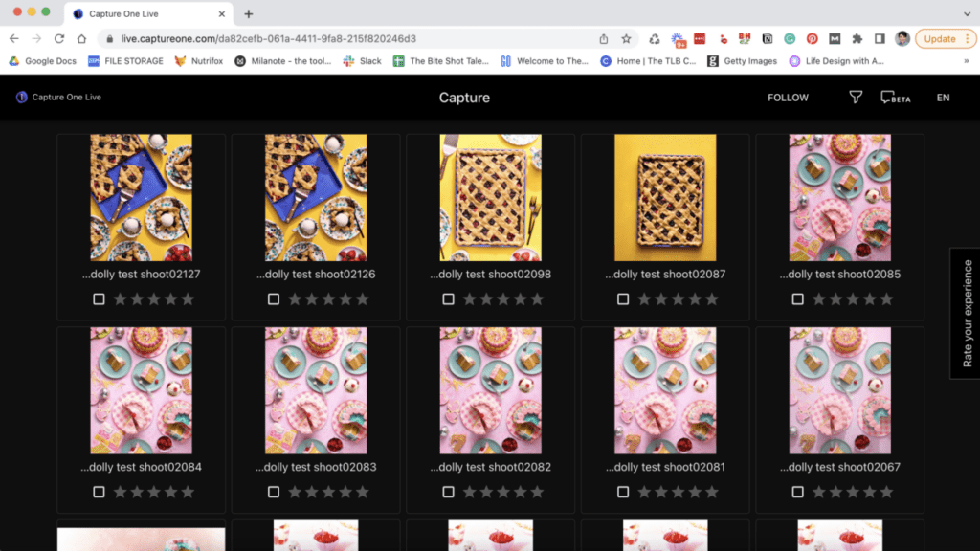
Task: Select the checkbox for shoot02084
Action: 99,493
